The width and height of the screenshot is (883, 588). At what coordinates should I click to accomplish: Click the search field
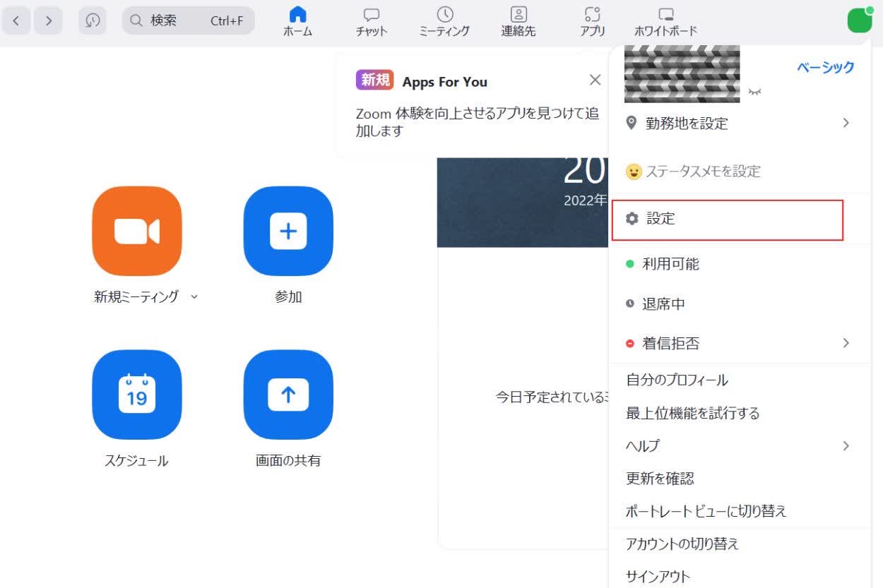(188, 20)
